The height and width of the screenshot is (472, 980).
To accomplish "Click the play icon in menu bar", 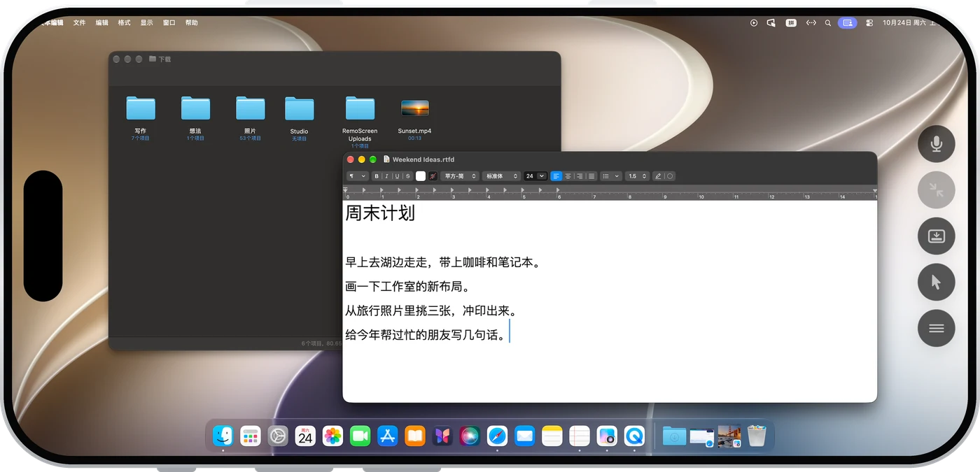I will [754, 22].
